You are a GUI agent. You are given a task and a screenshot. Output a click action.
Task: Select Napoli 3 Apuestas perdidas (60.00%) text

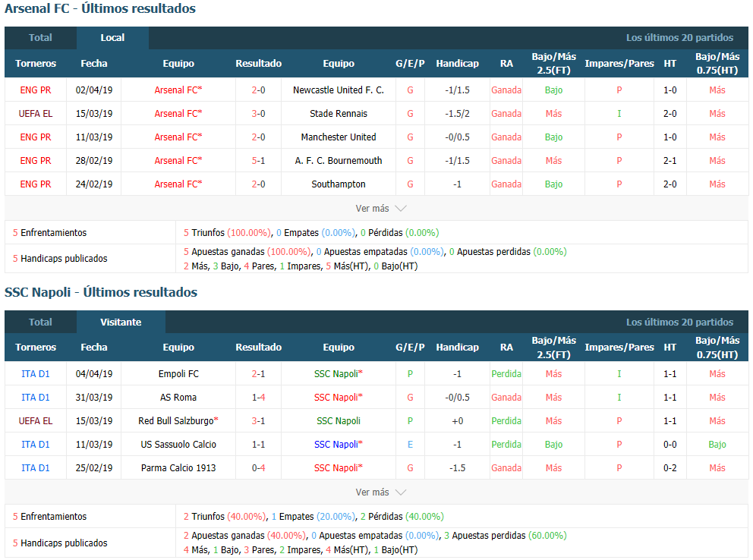[506, 536]
